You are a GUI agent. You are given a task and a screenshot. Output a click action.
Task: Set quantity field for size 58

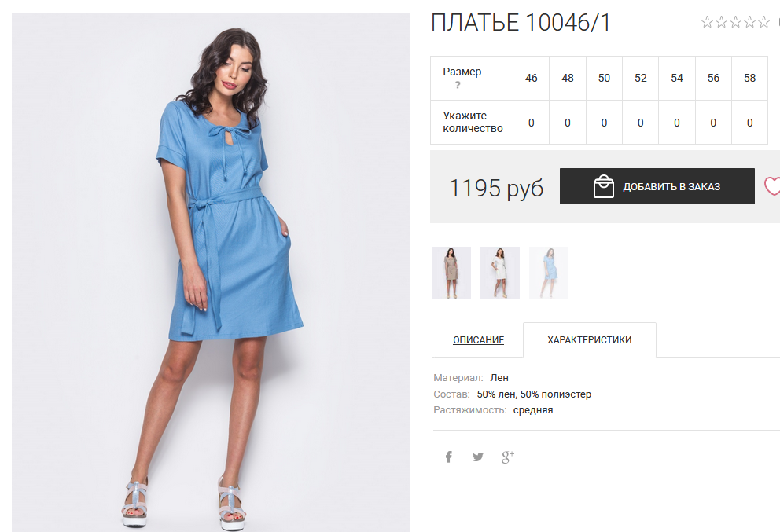pos(749,123)
